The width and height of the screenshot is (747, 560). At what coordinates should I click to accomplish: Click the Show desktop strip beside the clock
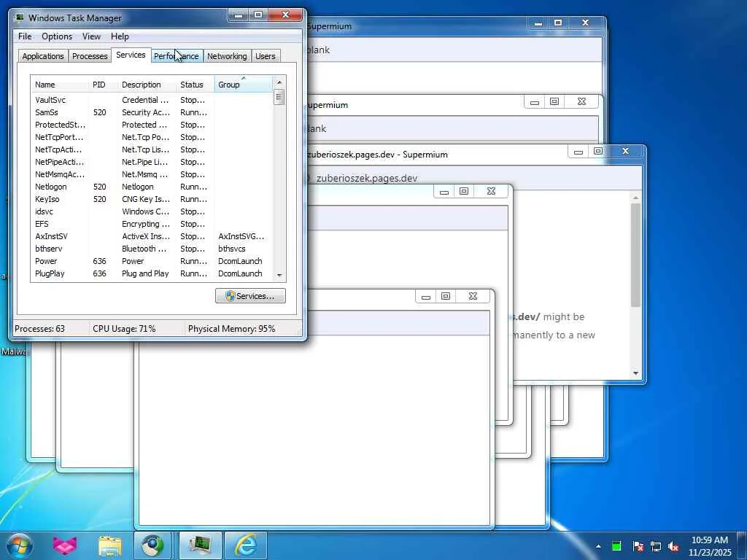point(743,545)
